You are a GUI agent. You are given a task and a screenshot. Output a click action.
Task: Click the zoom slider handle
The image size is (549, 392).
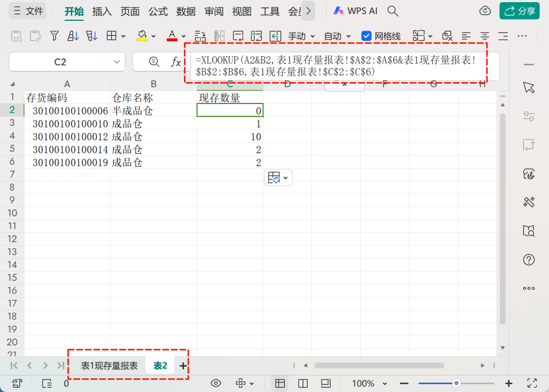[x=456, y=383]
